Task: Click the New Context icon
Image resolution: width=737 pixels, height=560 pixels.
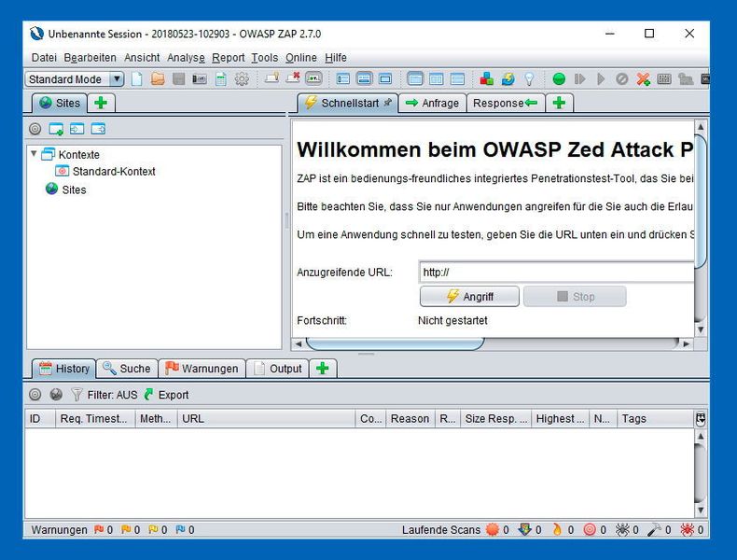Action: [x=56, y=129]
